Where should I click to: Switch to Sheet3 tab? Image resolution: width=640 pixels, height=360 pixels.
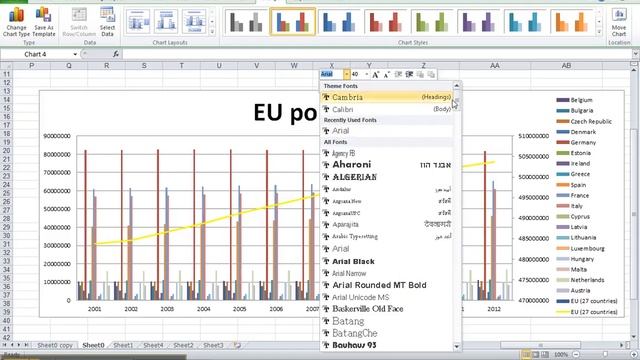213,345
